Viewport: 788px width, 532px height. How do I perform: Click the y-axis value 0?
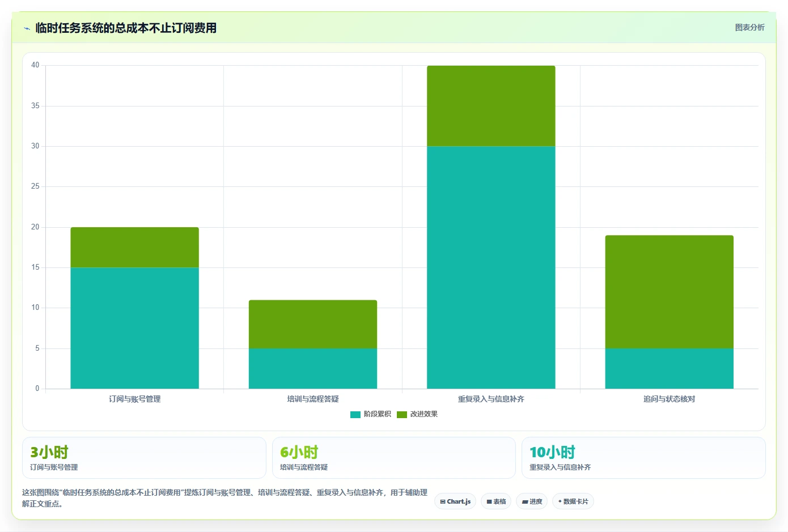(37, 389)
